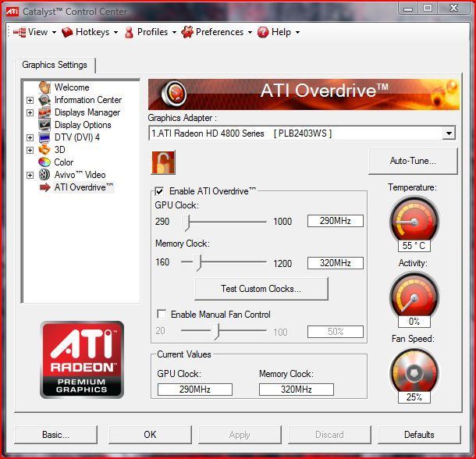Click the Discard button
The image size is (476, 459).
(329, 435)
